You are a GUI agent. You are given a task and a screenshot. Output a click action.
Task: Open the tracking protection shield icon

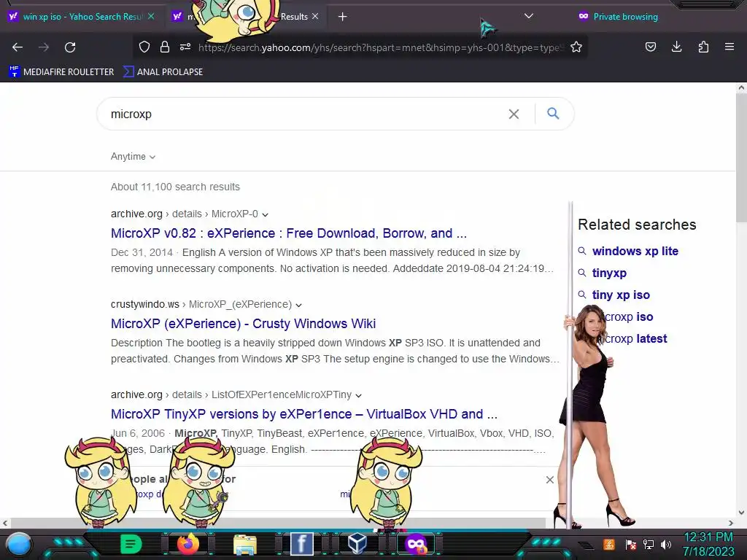144,47
